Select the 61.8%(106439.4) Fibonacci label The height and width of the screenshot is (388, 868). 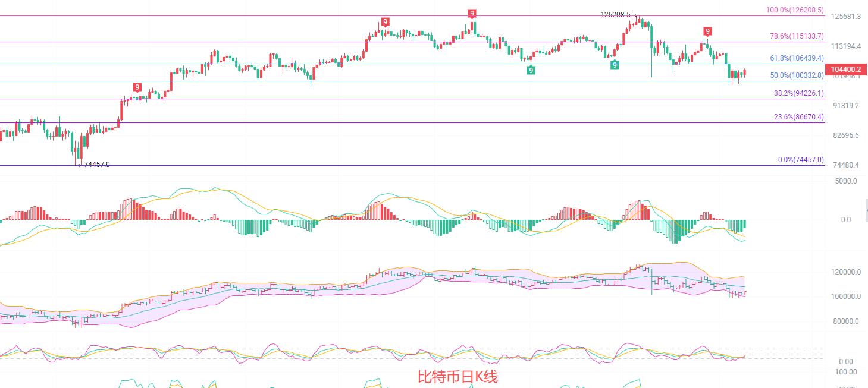pyautogui.click(x=797, y=58)
